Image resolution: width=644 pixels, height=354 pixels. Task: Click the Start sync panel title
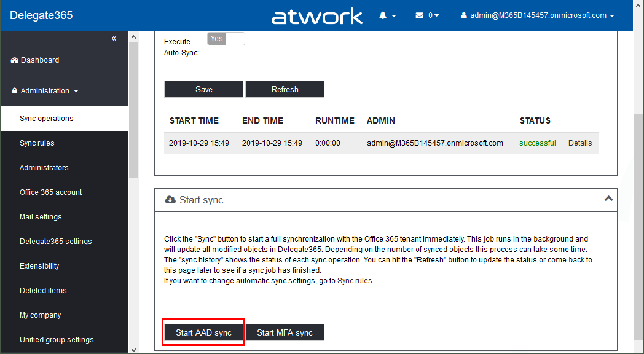(202, 200)
